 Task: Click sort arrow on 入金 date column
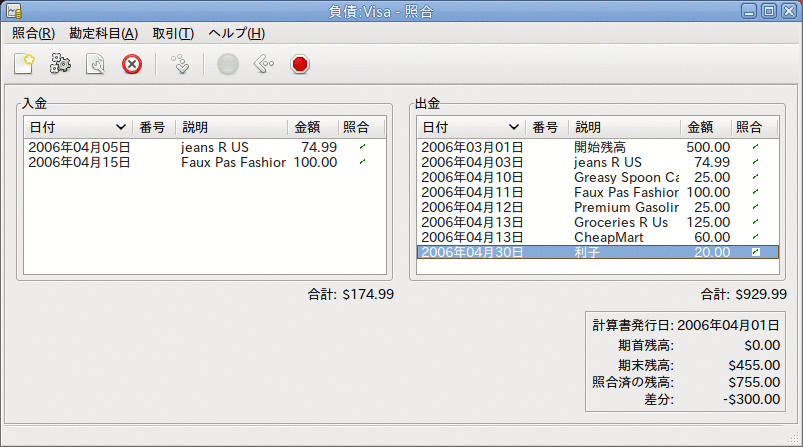point(120,127)
